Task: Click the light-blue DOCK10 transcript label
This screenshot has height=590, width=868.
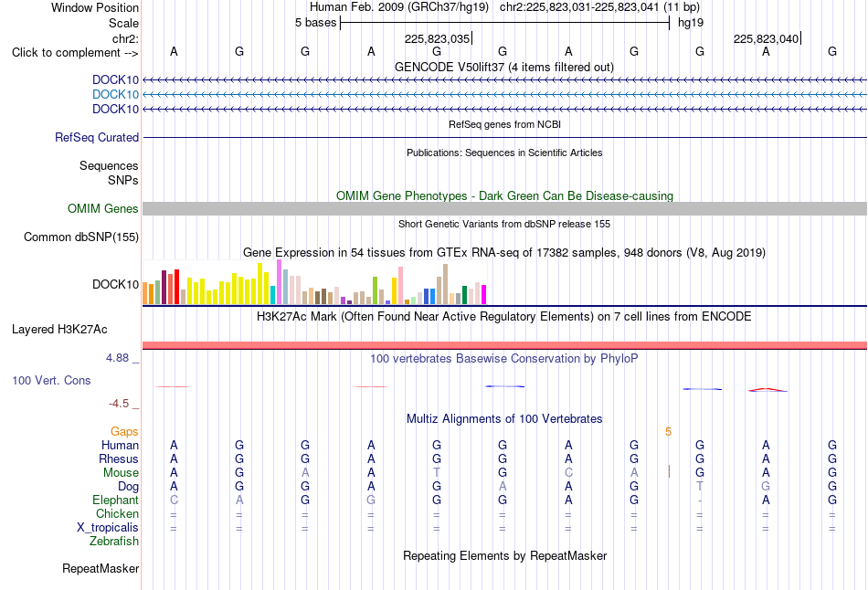Action: pos(115,94)
